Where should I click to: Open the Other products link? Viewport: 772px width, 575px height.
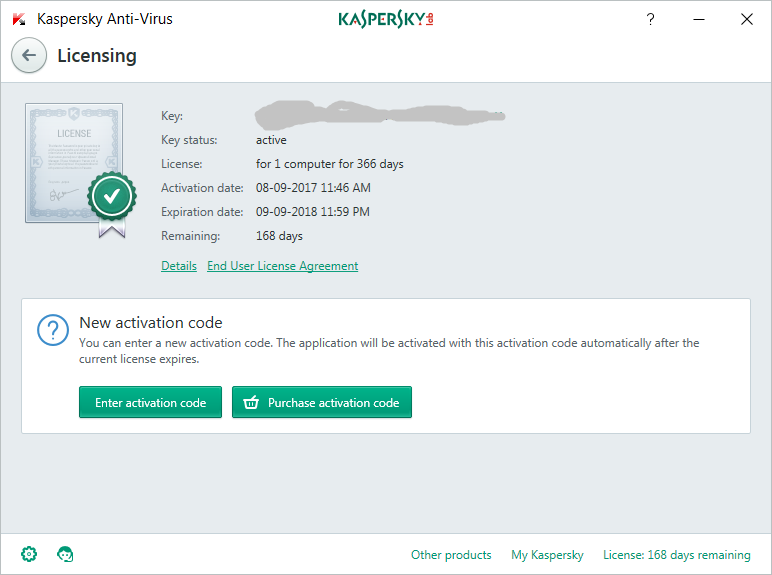click(451, 555)
